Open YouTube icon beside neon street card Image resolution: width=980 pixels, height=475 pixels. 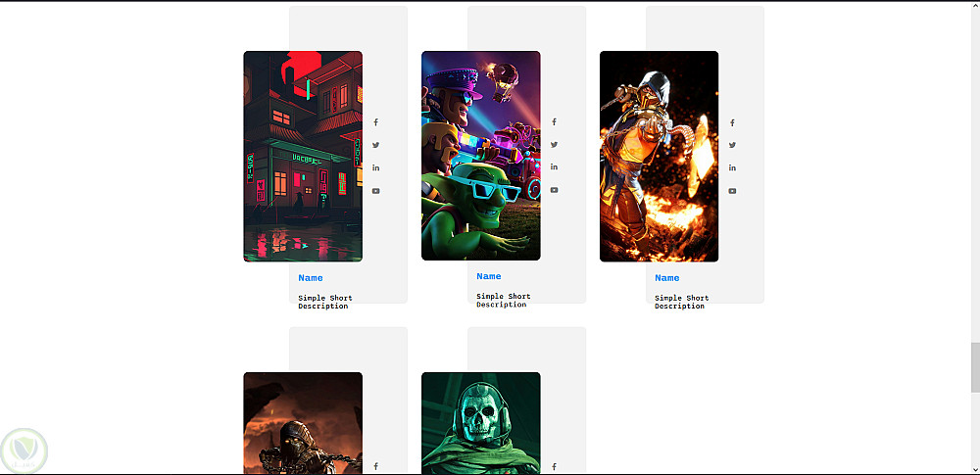pos(375,191)
